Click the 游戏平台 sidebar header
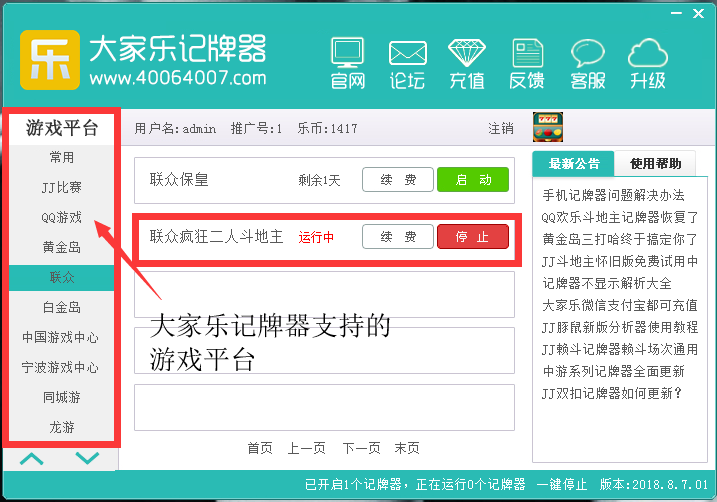Viewport: 717px width, 502px height. pos(62,128)
